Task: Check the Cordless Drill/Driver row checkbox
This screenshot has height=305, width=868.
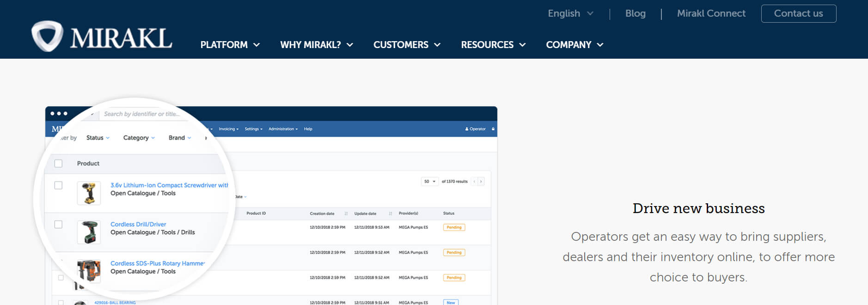Action: tap(58, 224)
